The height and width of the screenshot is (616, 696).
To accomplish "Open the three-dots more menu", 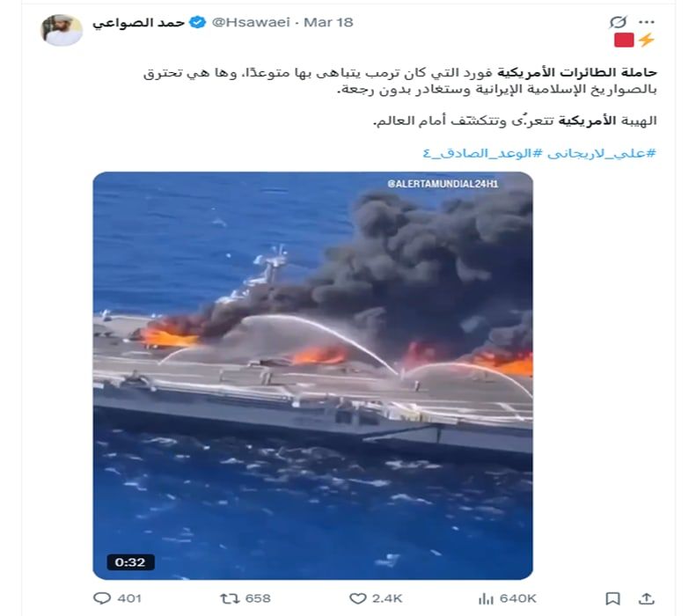I will (x=646, y=22).
